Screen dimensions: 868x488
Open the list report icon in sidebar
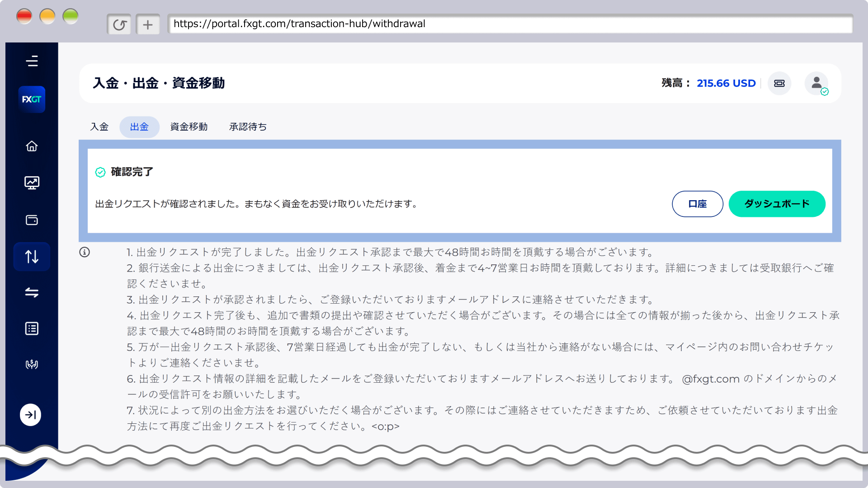tap(32, 328)
